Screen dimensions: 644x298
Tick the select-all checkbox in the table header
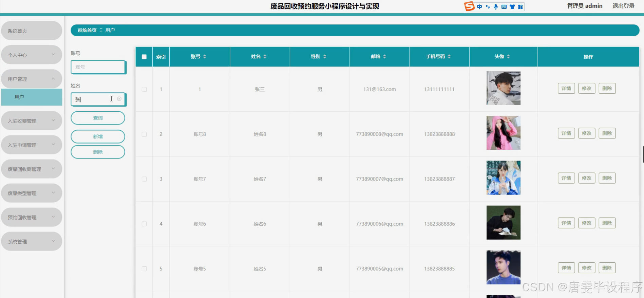pos(144,57)
